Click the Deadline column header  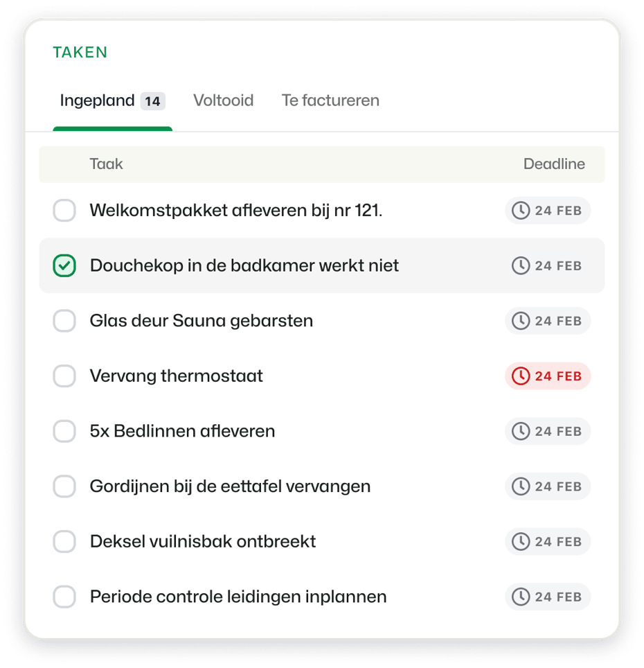click(x=554, y=164)
